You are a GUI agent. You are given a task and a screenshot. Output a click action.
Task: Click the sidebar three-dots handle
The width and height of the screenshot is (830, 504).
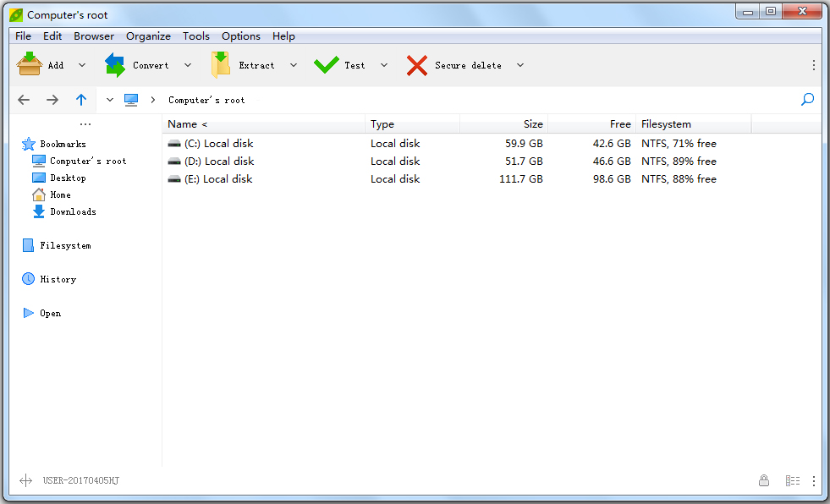[x=85, y=124]
